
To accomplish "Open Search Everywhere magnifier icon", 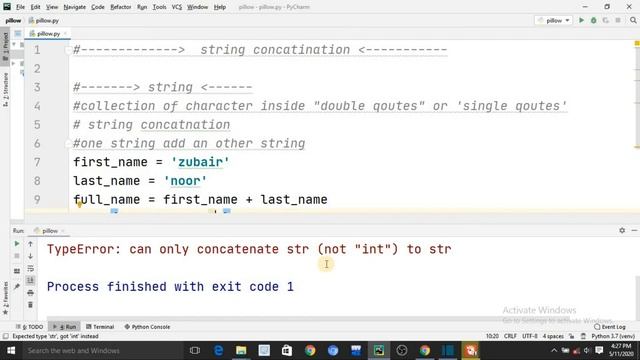I will pyautogui.click(x=633, y=20).
